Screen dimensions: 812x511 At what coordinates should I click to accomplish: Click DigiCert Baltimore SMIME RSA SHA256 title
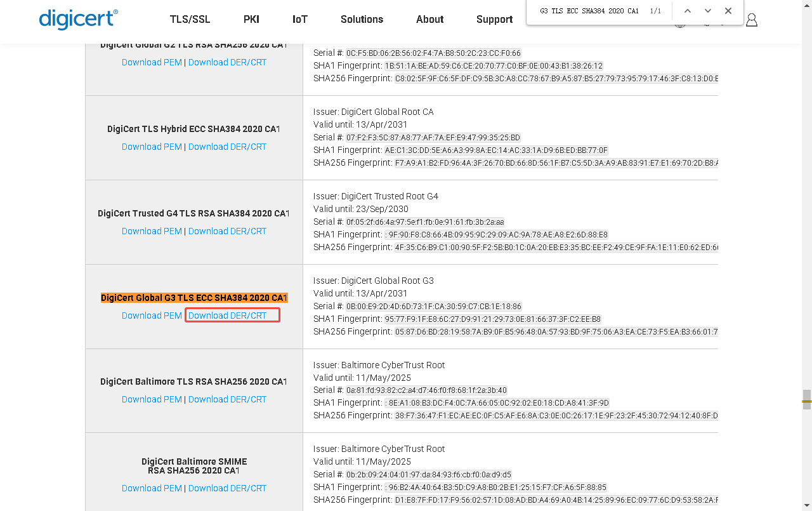click(x=194, y=466)
